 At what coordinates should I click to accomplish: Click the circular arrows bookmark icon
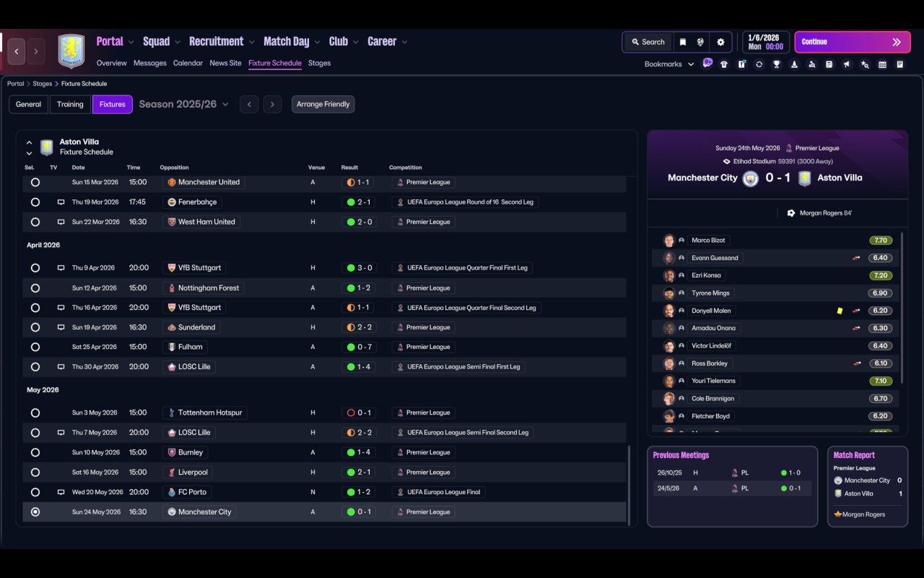[759, 64]
